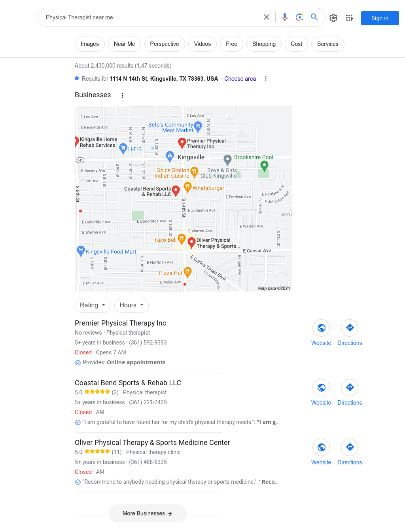This screenshot has height=532, width=405.
Task: Open more options next to Businesses heading
Action: [x=123, y=95]
